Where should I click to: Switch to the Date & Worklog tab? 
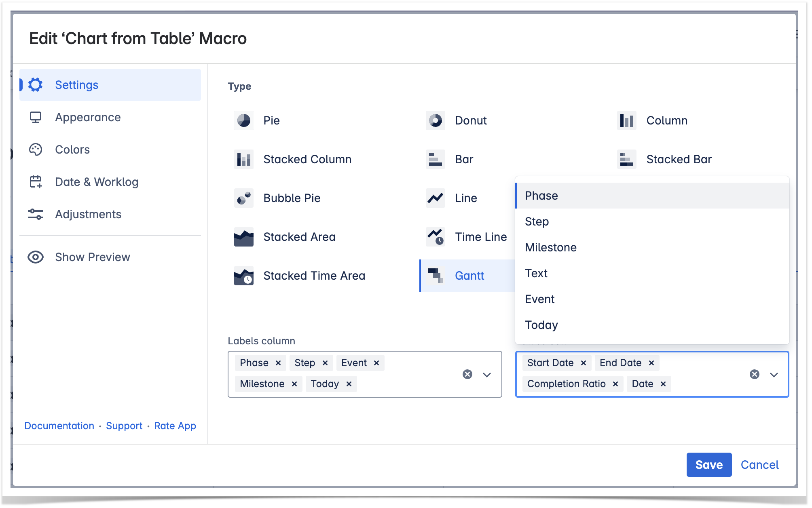click(96, 182)
